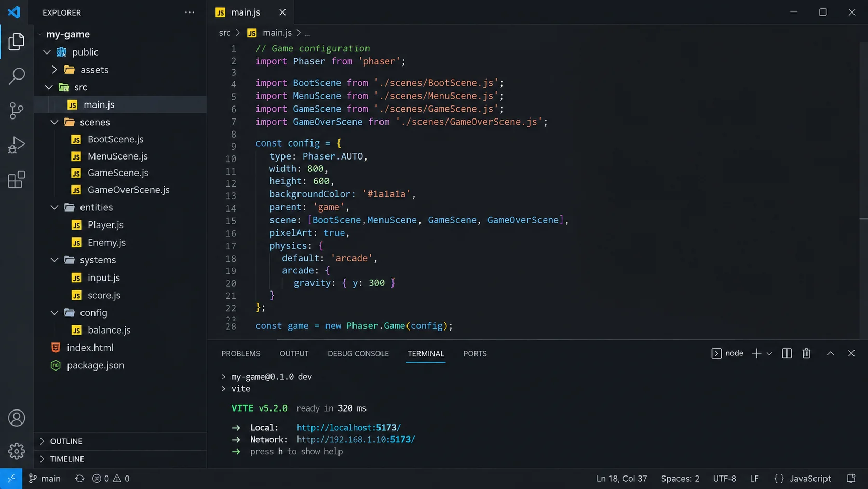Switch to the PROBLEMS tab

pyautogui.click(x=241, y=354)
